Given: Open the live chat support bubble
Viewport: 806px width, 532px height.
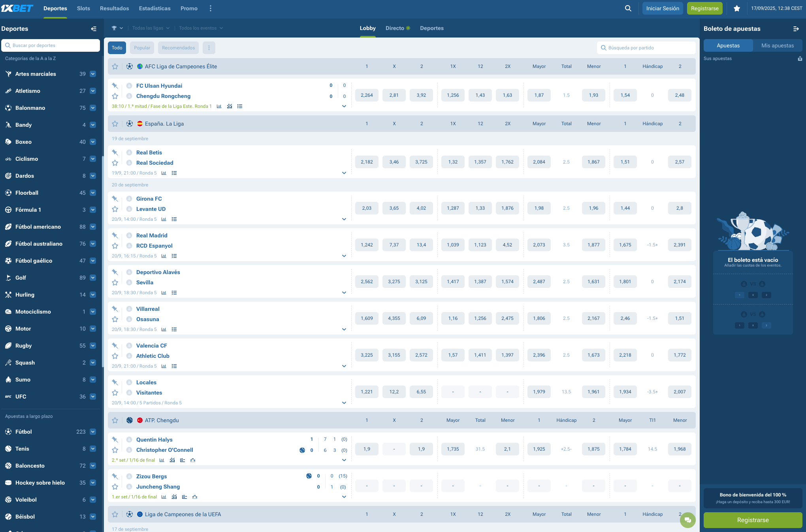Looking at the screenshot, I should [687, 520].
